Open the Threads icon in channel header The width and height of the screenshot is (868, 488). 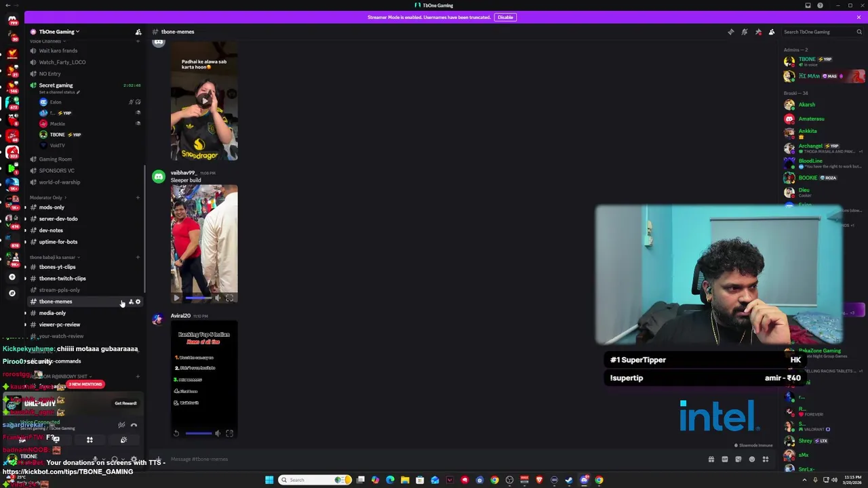tap(731, 32)
